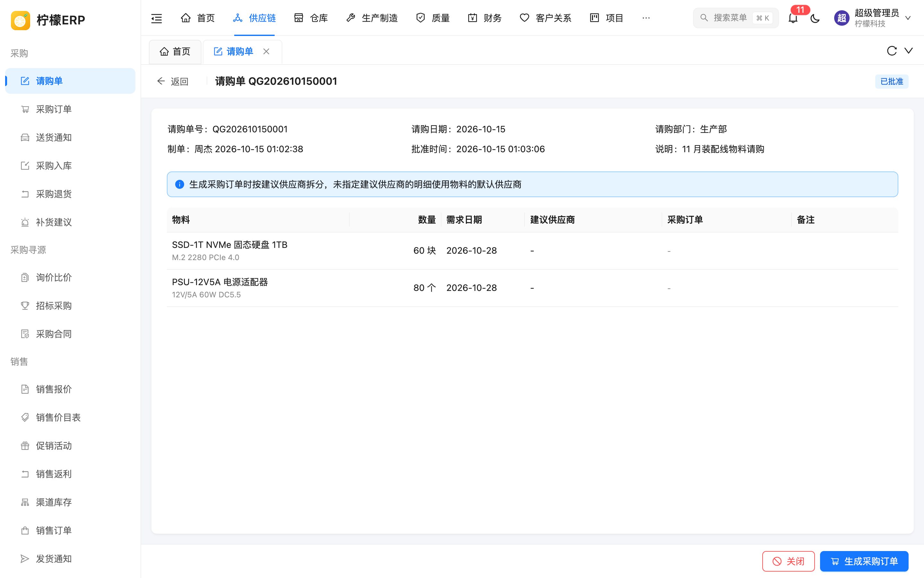Viewport: 924px width, 578px height.
Task: Open 招标采购 in the sidebar
Action: 70,306
